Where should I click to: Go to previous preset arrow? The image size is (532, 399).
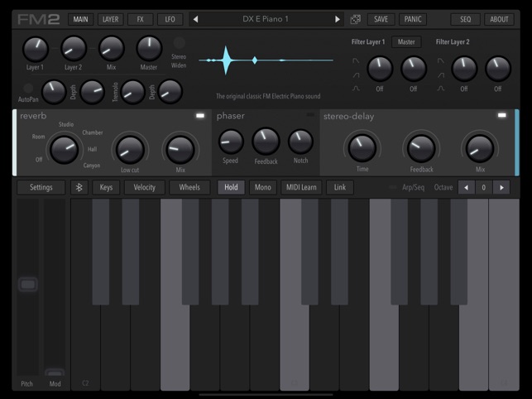[195, 19]
